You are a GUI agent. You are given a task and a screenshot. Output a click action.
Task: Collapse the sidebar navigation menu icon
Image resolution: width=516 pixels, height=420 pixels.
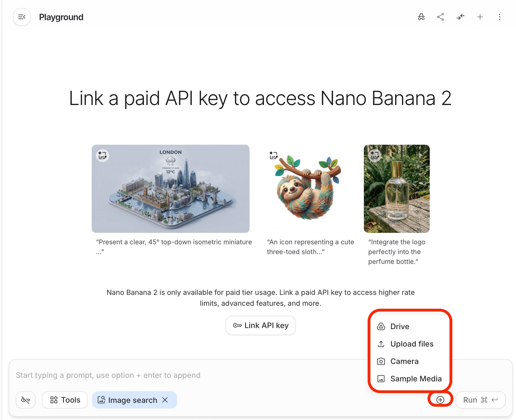pyautogui.click(x=22, y=17)
